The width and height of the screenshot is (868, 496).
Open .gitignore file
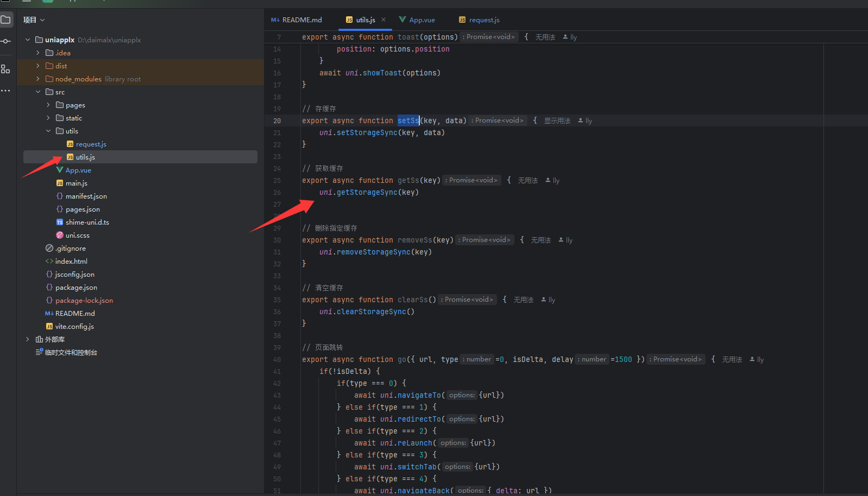(x=70, y=248)
